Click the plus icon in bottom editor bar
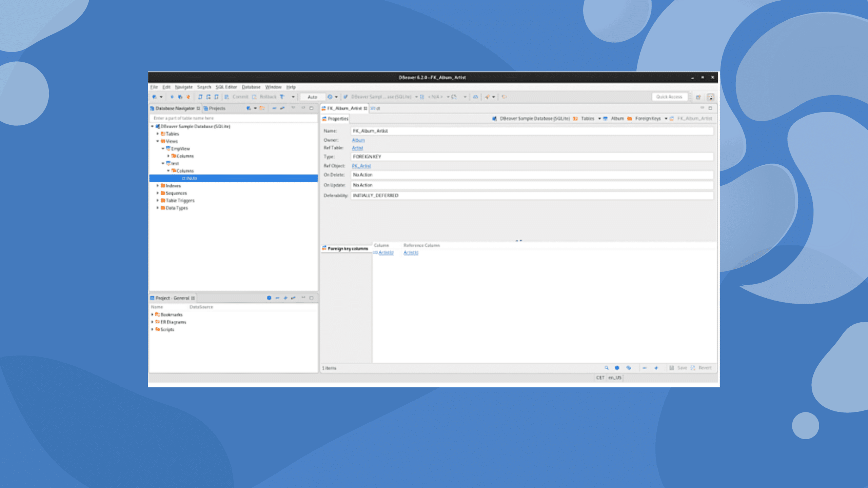This screenshot has height=488, width=868. click(656, 368)
